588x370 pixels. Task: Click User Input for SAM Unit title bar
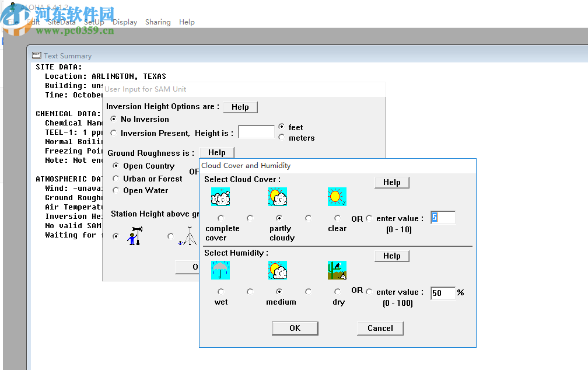pos(244,89)
